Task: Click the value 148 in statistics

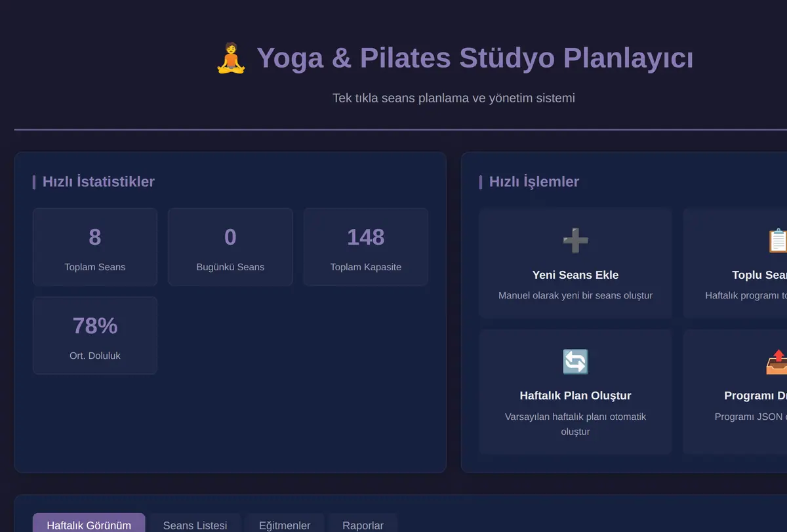Action: (366, 237)
